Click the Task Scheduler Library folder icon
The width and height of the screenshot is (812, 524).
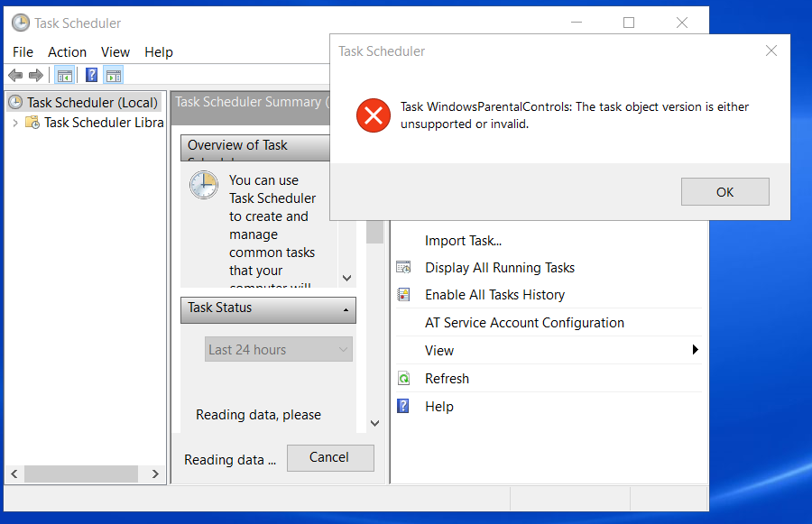pos(32,122)
